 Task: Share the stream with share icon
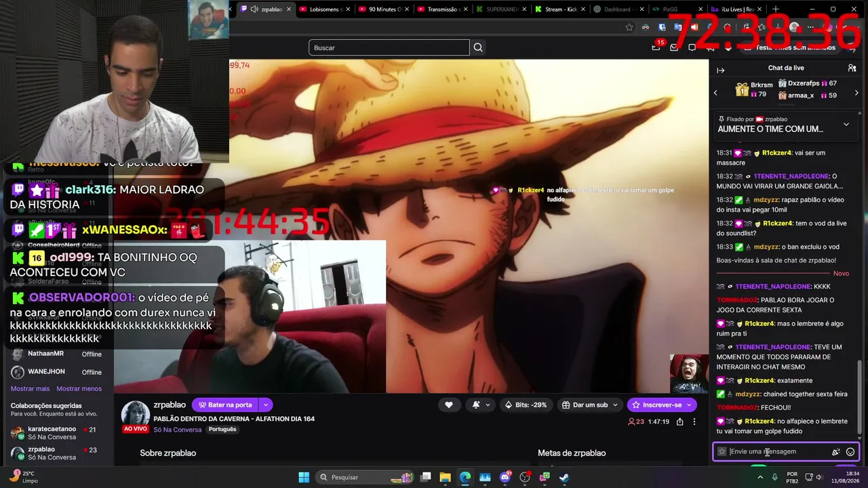click(x=679, y=422)
